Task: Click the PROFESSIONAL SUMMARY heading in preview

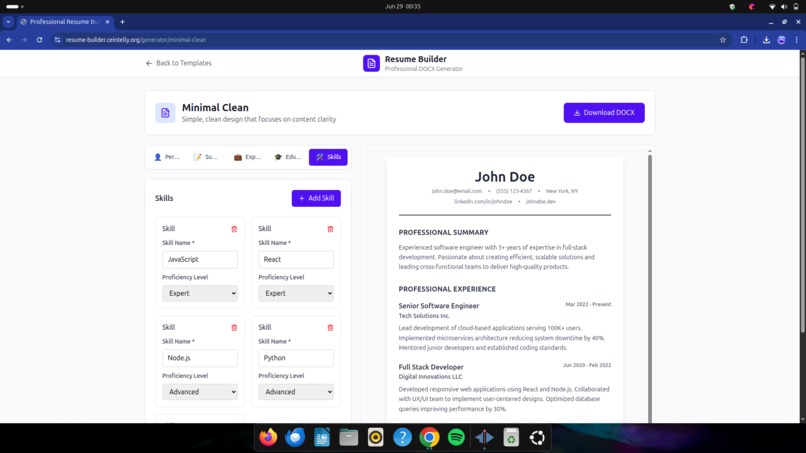Action: pos(443,232)
